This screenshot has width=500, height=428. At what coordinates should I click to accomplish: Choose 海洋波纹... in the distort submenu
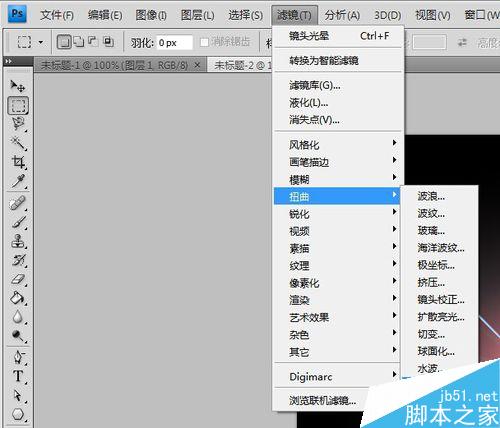pos(440,248)
